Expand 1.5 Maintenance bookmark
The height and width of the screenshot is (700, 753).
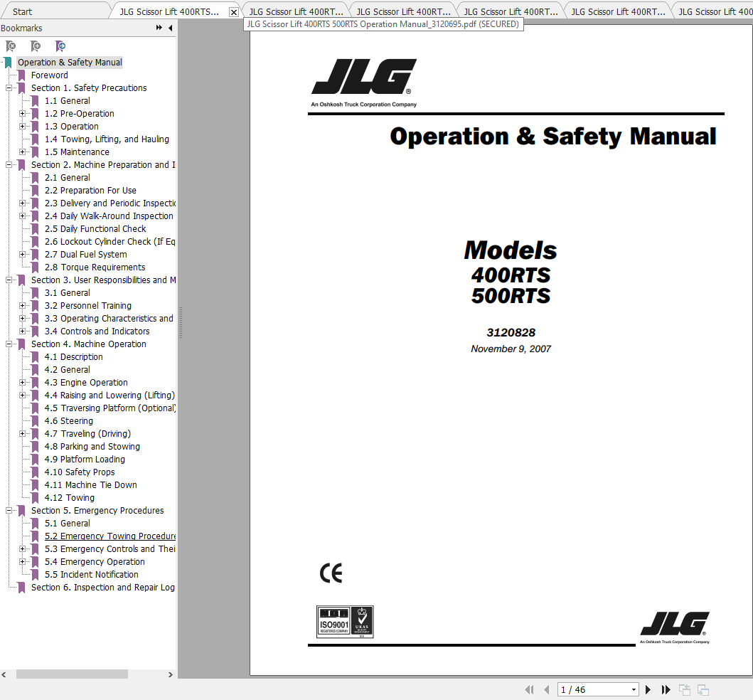click(22, 152)
